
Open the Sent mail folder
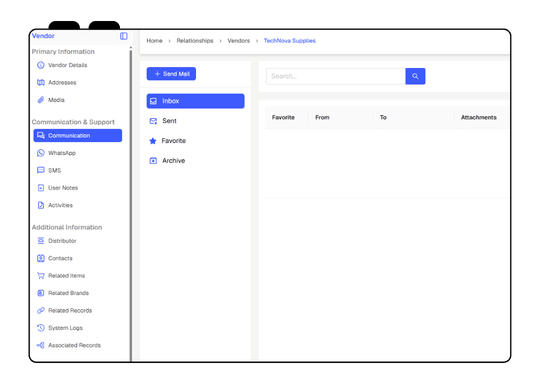click(x=196, y=121)
